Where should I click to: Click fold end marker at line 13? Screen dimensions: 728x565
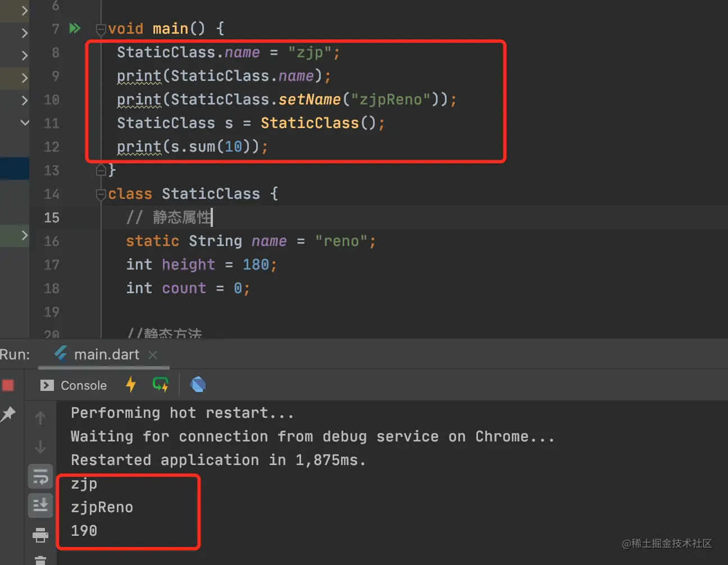(x=101, y=170)
